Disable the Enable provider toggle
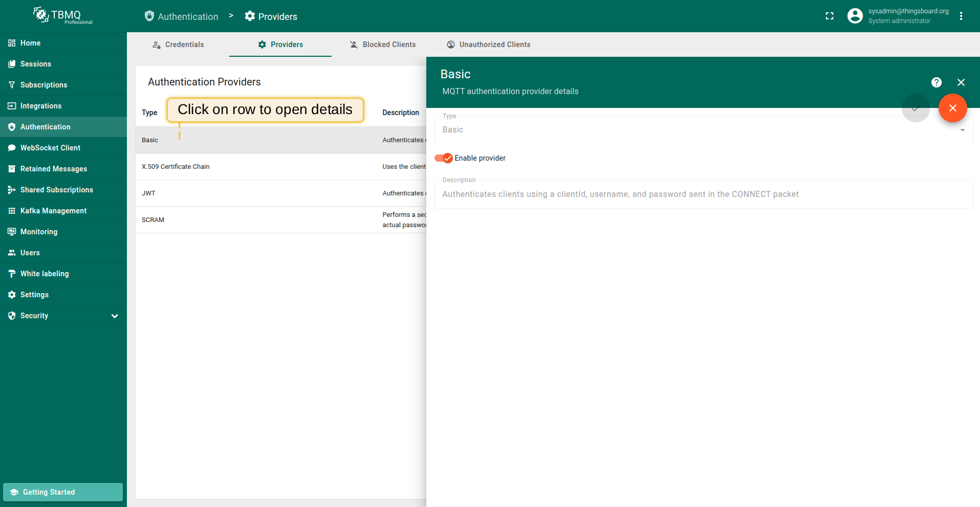This screenshot has width=980, height=507. tap(444, 158)
